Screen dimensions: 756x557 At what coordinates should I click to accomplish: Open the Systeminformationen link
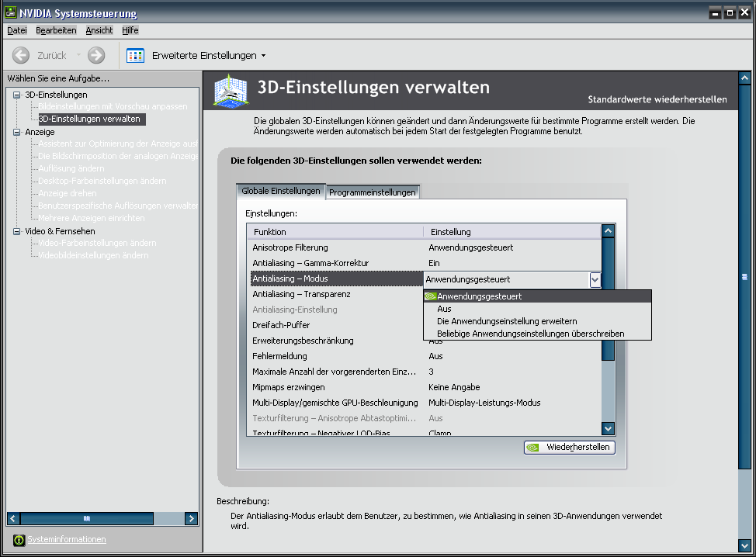pyautogui.click(x=67, y=540)
